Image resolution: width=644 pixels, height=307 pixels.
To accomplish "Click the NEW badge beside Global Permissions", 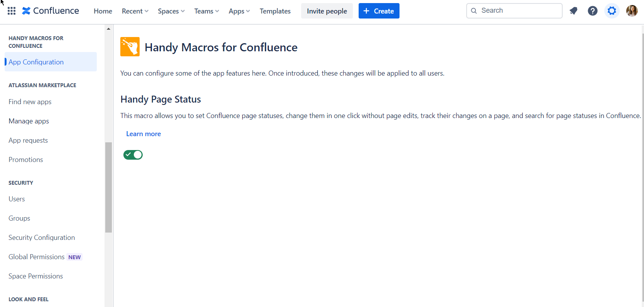I will click(74, 257).
